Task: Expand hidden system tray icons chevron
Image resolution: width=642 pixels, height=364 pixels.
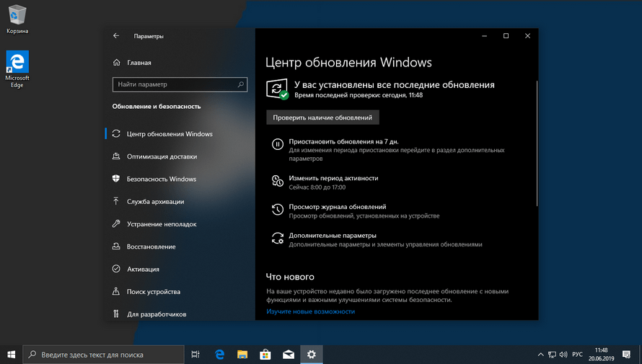Action: click(541, 355)
